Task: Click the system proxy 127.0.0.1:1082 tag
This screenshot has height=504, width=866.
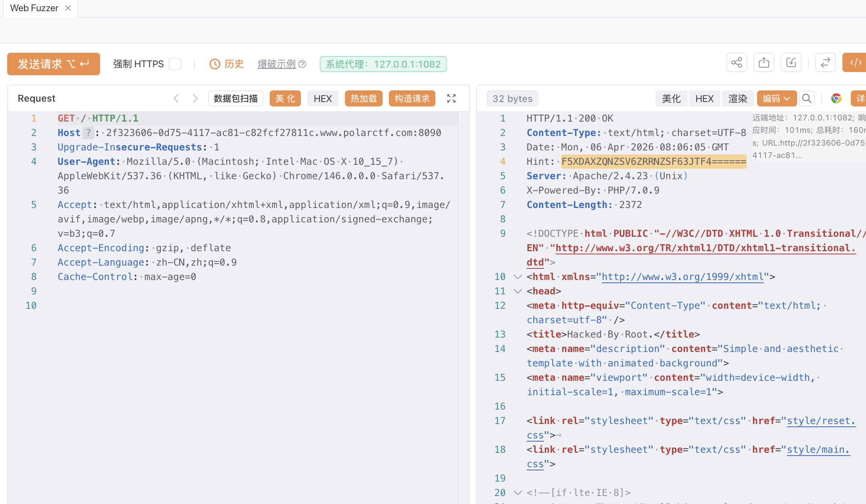Action: (x=383, y=64)
